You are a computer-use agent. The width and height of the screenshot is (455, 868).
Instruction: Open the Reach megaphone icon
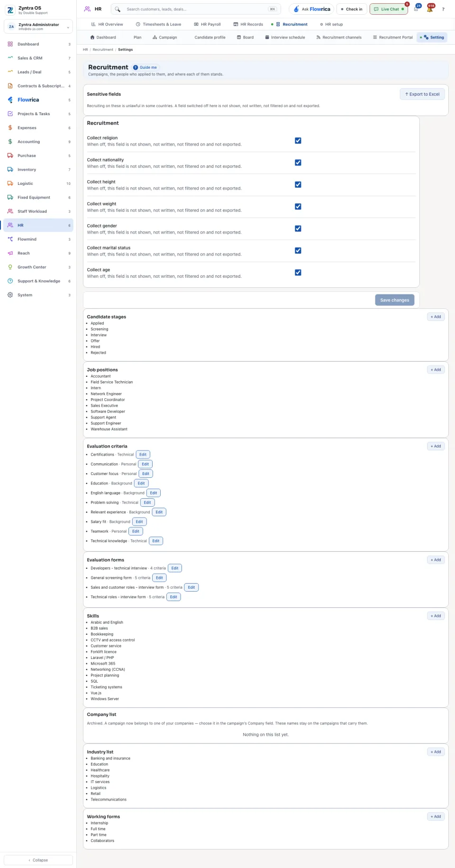coord(10,253)
